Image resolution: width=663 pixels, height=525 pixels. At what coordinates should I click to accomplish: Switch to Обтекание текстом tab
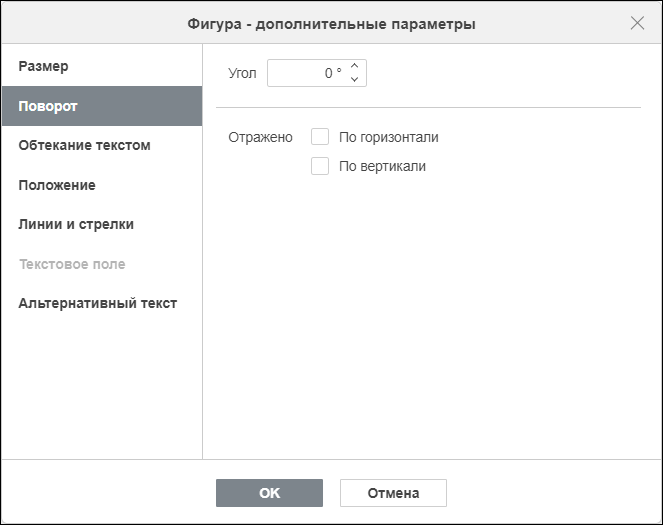pos(102,145)
